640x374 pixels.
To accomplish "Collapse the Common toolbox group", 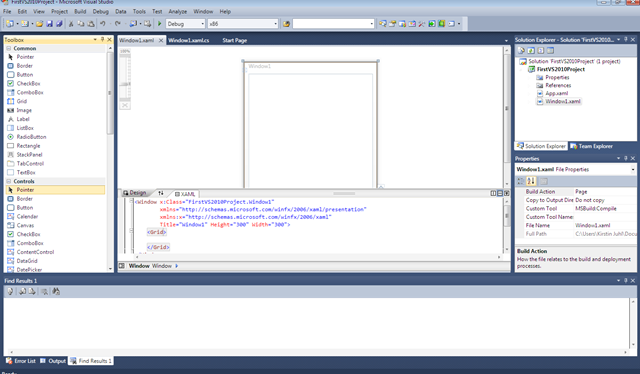I will pyautogui.click(x=9, y=48).
